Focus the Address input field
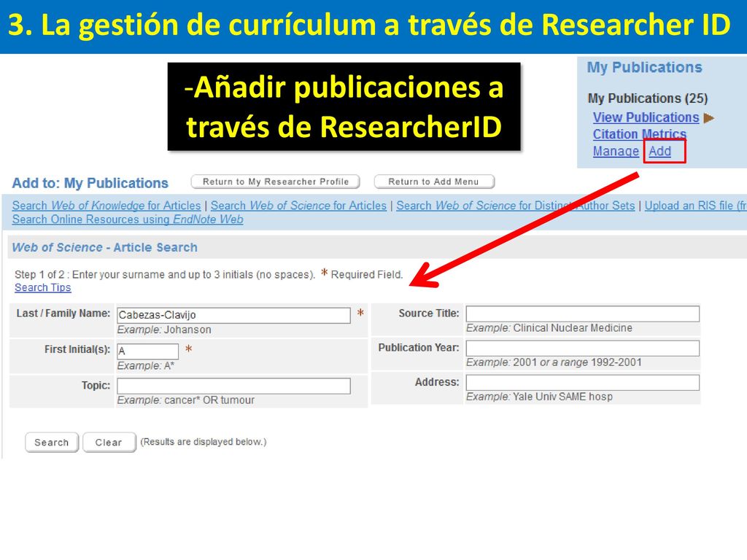This screenshot has height=560, width=747. (583, 382)
